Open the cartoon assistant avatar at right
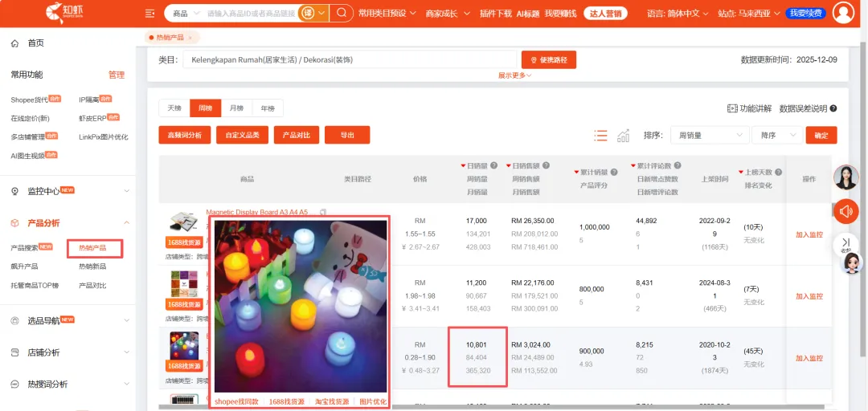Screen dimensions: 868x411 pos(852,263)
